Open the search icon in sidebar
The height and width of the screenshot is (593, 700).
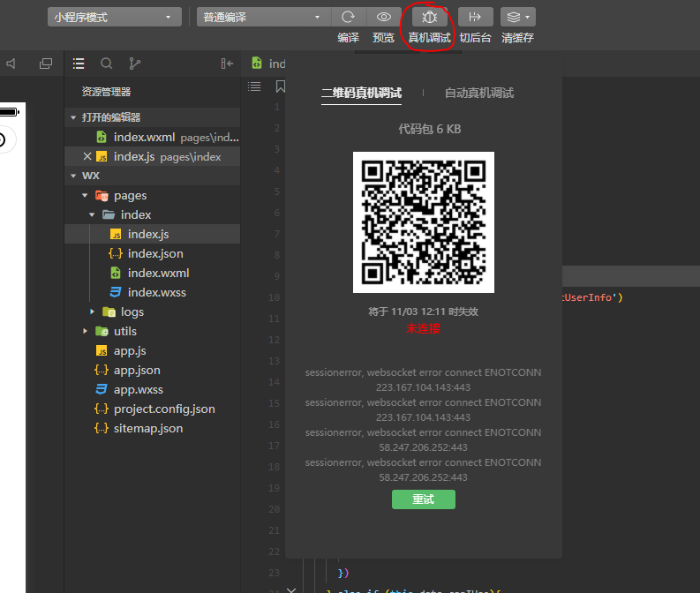[x=106, y=64]
